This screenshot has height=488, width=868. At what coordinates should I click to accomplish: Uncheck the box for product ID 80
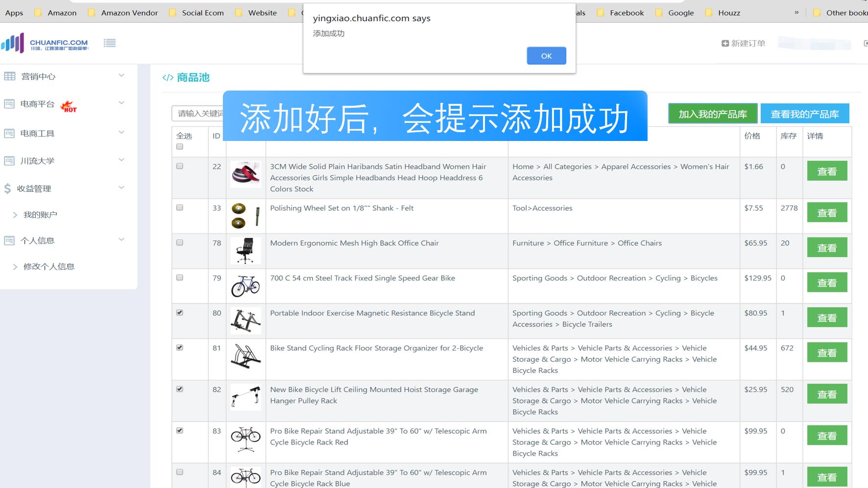(x=180, y=312)
